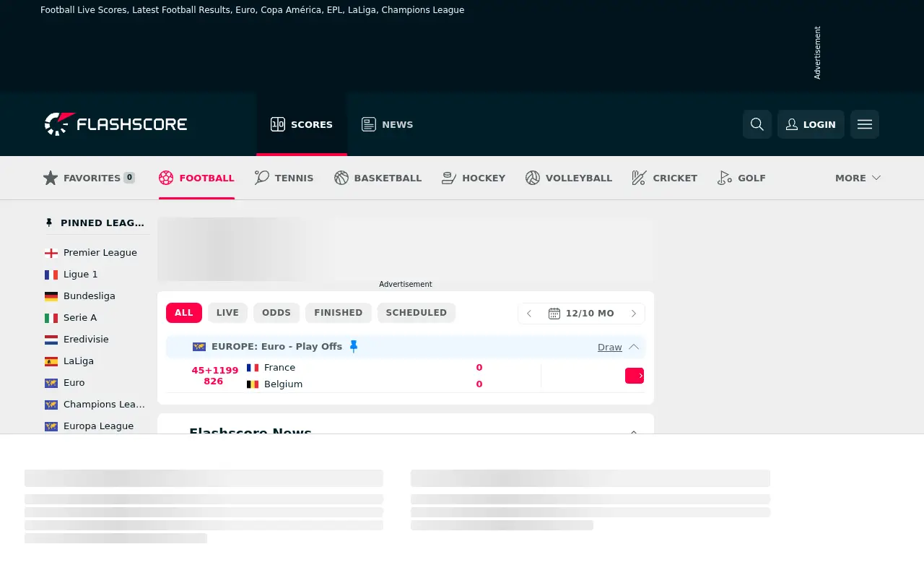Collapse the Flashscore News section
The height and width of the screenshot is (578, 924).
[x=634, y=432]
